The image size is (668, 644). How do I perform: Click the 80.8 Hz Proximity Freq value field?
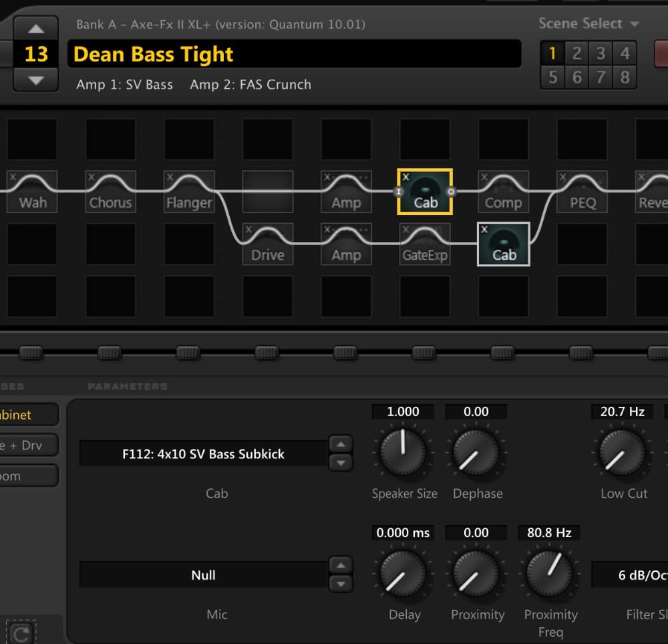pyautogui.click(x=549, y=533)
